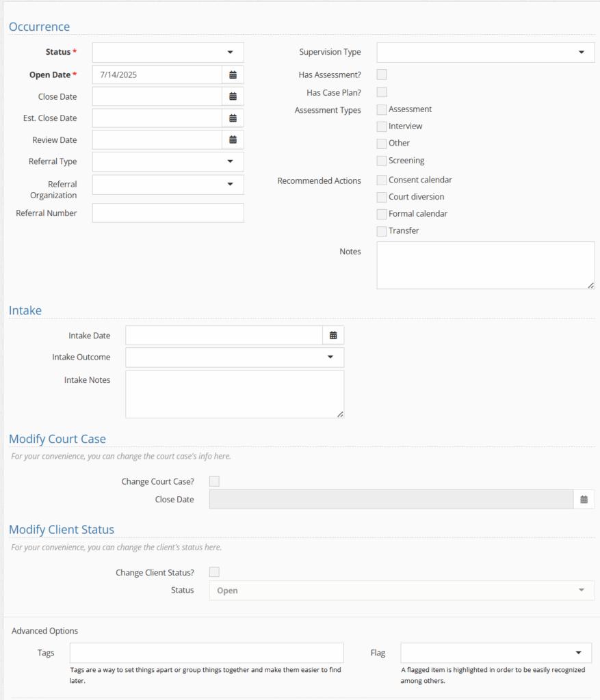
Task: Enable the Court diversion recommended action
Action: click(382, 197)
